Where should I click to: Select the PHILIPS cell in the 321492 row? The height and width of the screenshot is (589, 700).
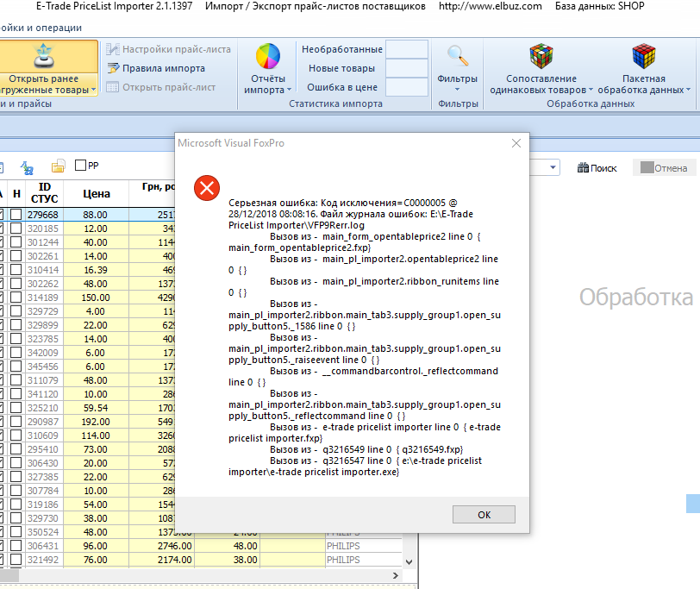(x=364, y=560)
